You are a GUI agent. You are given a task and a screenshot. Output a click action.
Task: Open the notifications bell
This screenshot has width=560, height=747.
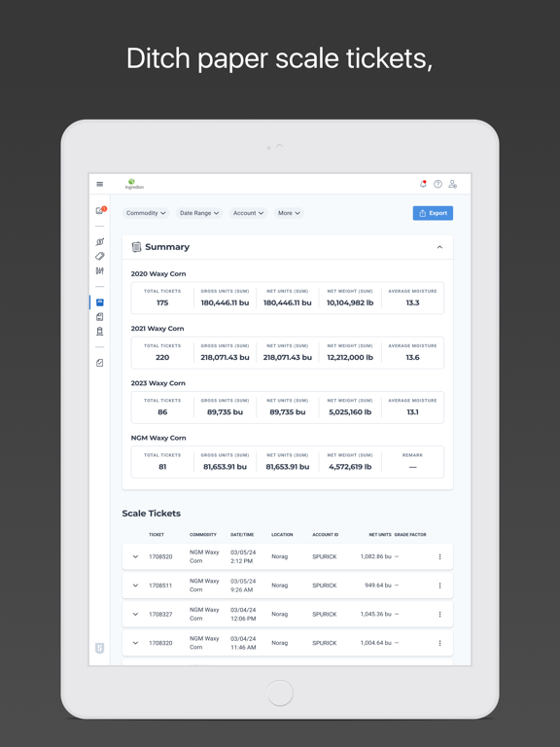coord(423,184)
